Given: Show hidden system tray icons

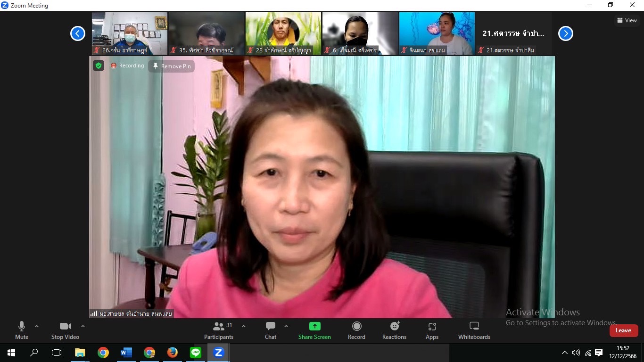Looking at the screenshot, I should pyautogui.click(x=565, y=353).
